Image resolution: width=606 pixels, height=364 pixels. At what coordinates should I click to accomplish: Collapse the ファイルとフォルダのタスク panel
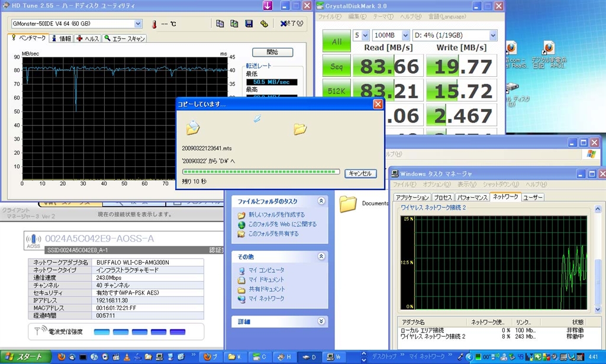321,201
